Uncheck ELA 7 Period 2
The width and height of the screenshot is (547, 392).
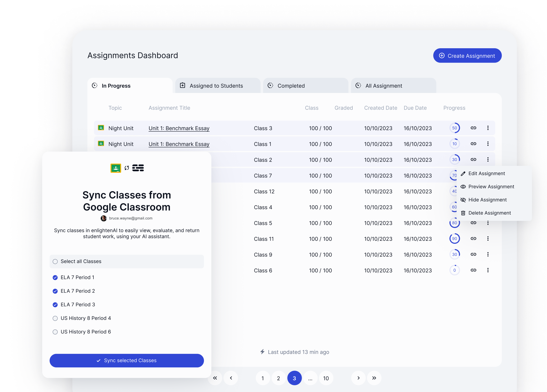pyautogui.click(x=55, y=291)
